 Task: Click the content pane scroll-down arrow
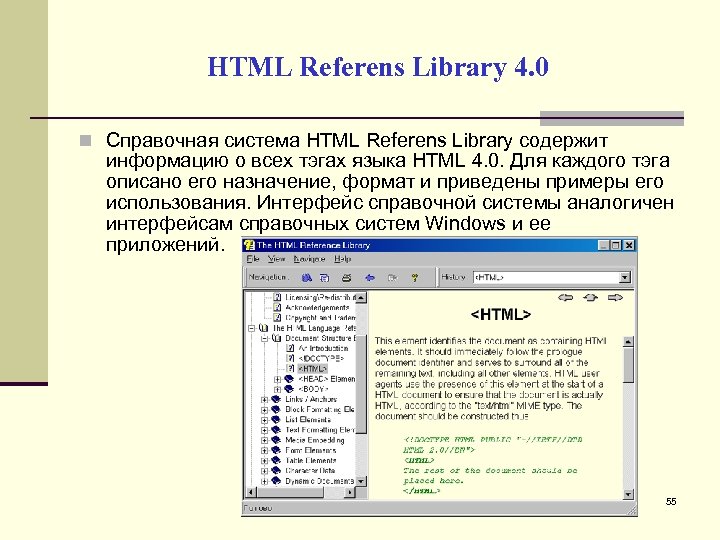[x=628, y=495]
